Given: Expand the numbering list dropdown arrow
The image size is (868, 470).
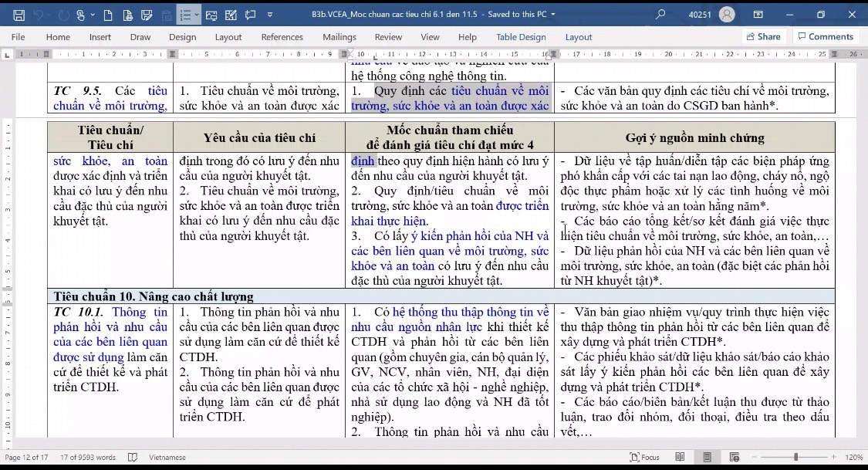Looking at the screenshot, I should [196, 15].
